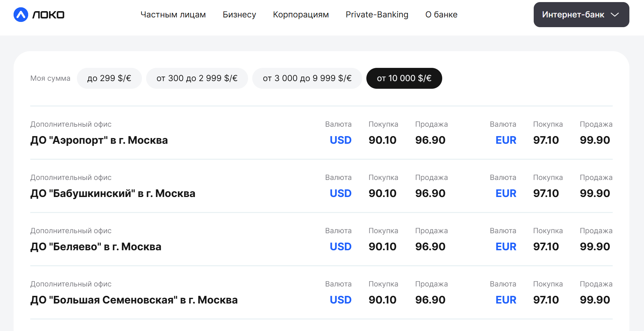
Task: Select the до 299 $/€ amount option
Action: tap(109, 78)
